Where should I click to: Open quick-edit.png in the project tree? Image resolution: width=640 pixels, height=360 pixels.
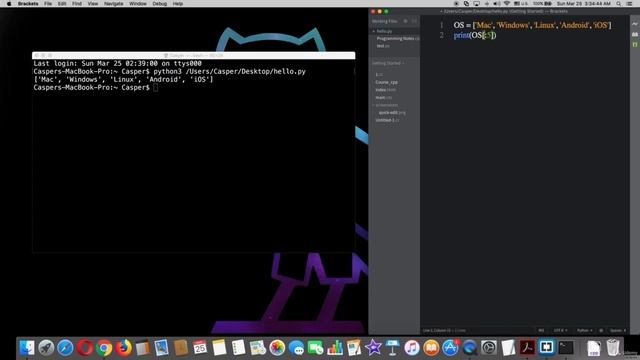coord(392,113)
